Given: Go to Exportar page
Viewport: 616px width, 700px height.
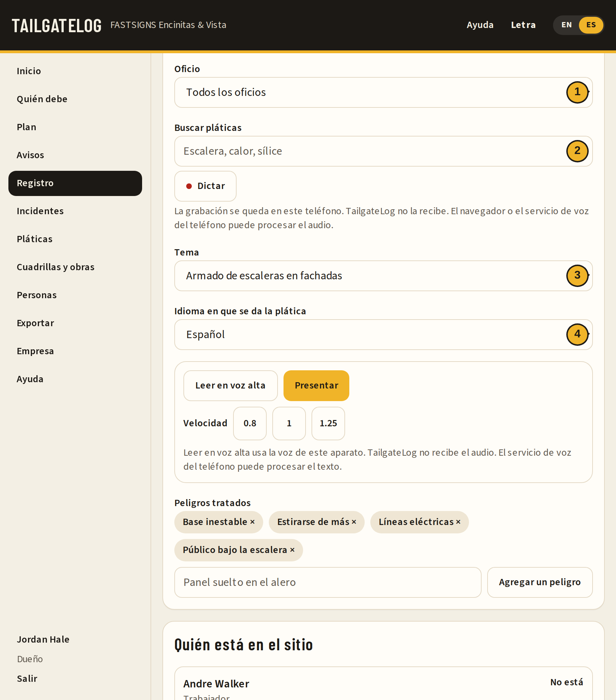Looking at the screenshot, I should click(x=75, y=323).
